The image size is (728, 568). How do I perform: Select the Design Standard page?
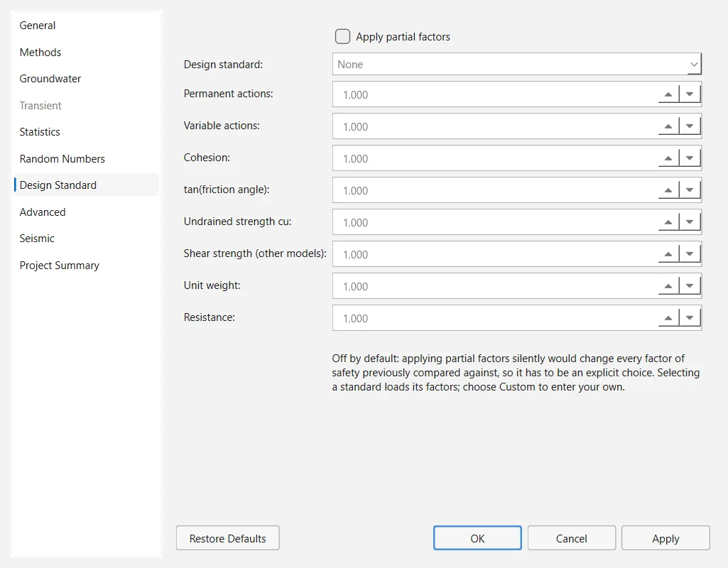(87, 185)
